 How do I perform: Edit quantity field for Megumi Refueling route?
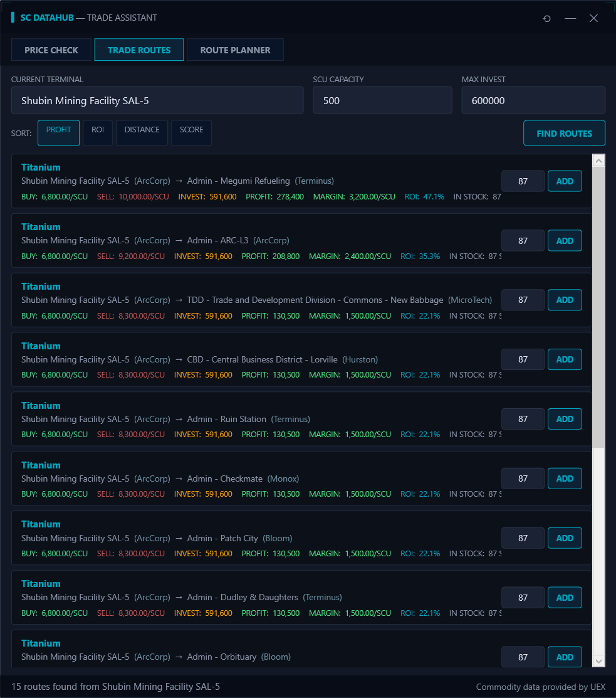pyautogui.click(x=523, y=181)
